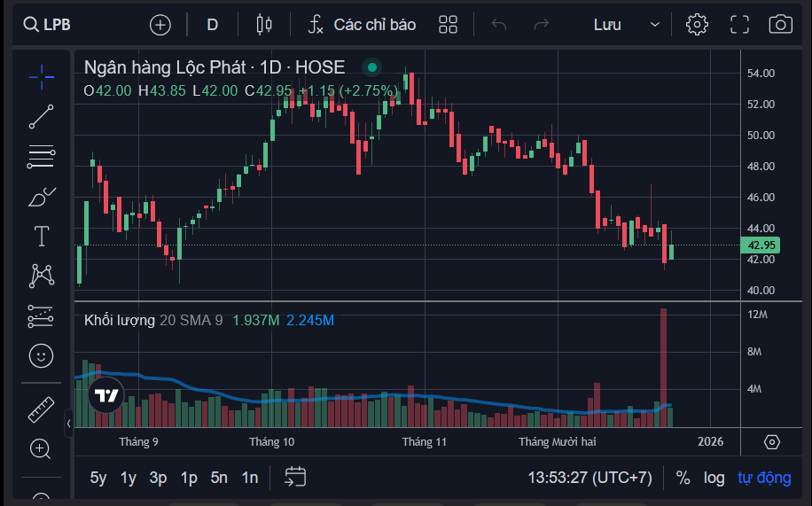This screenshot has height=506, width=812.
Task: Open the Fibonacci retracement tool
Action: 41,157
